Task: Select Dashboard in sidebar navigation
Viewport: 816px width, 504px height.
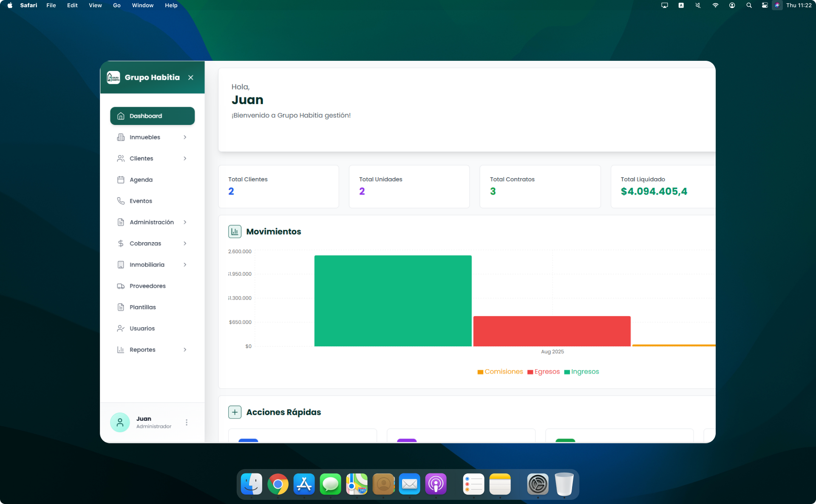Action: point(152,116)
